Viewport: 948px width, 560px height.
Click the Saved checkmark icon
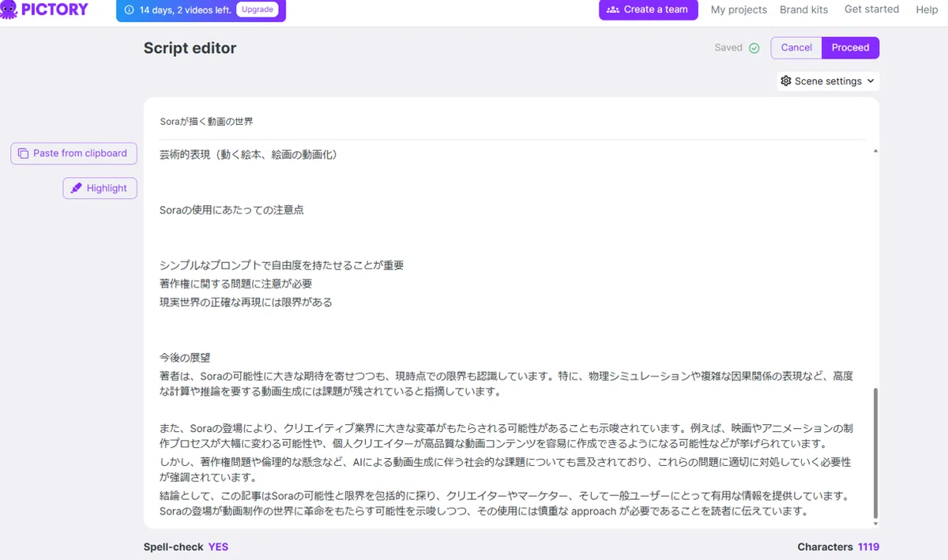pyautogui.click(x=754, y=48)
